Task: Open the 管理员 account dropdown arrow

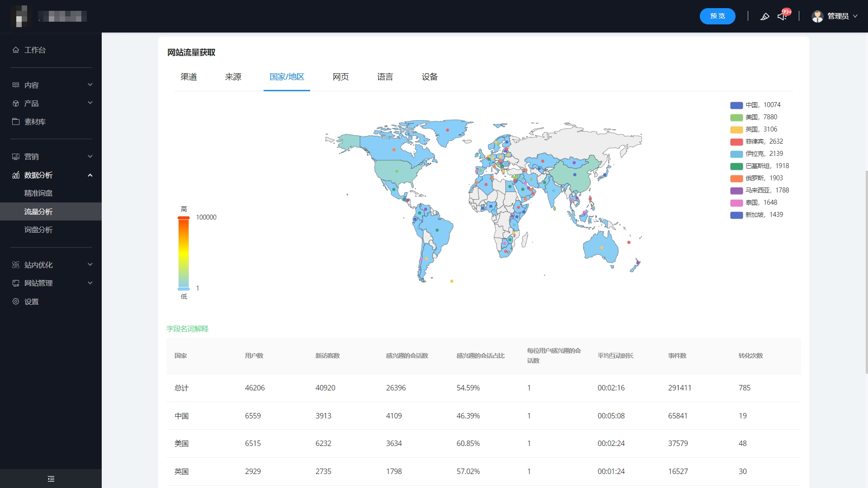Action: [x=855, y=16]
